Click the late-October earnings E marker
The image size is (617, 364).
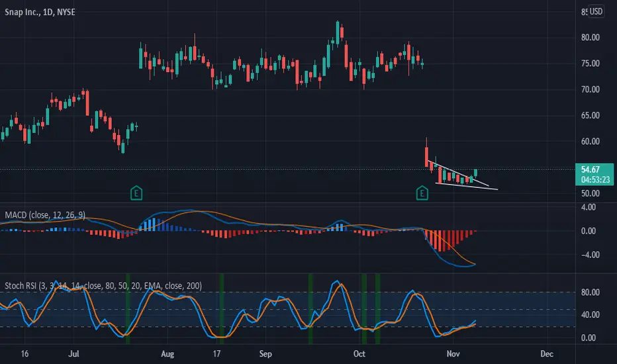[422, 193]
